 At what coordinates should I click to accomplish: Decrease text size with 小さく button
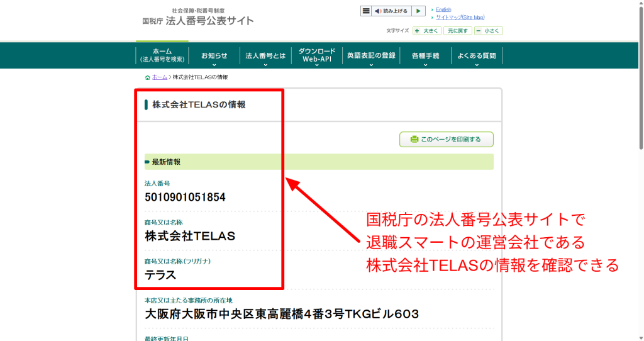(x=488, y=31)
